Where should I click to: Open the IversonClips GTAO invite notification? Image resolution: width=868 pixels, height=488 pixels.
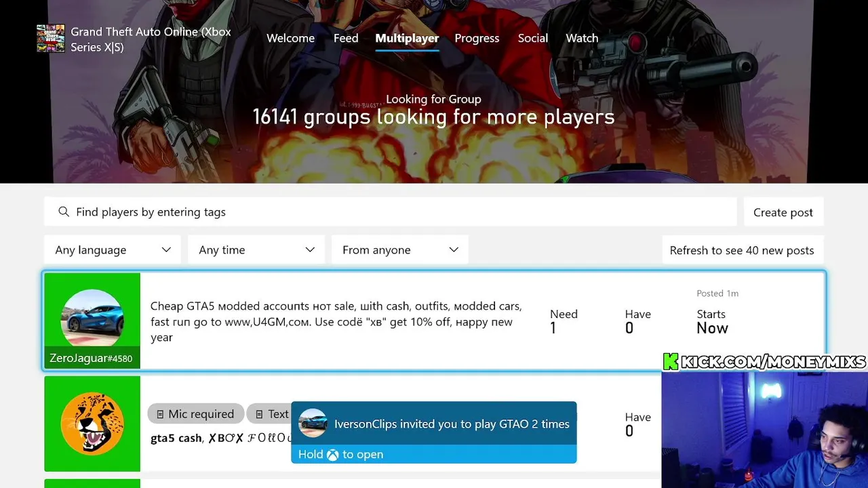[434, 432]
